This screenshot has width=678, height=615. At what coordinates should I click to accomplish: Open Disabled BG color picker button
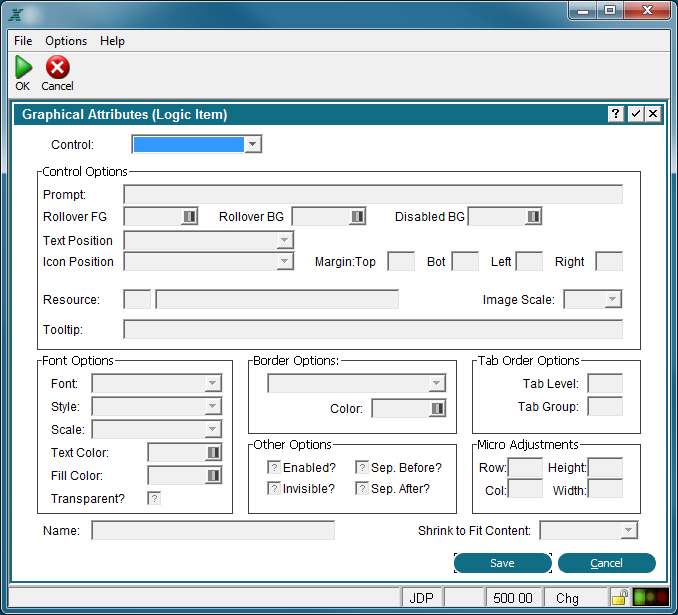533,216
